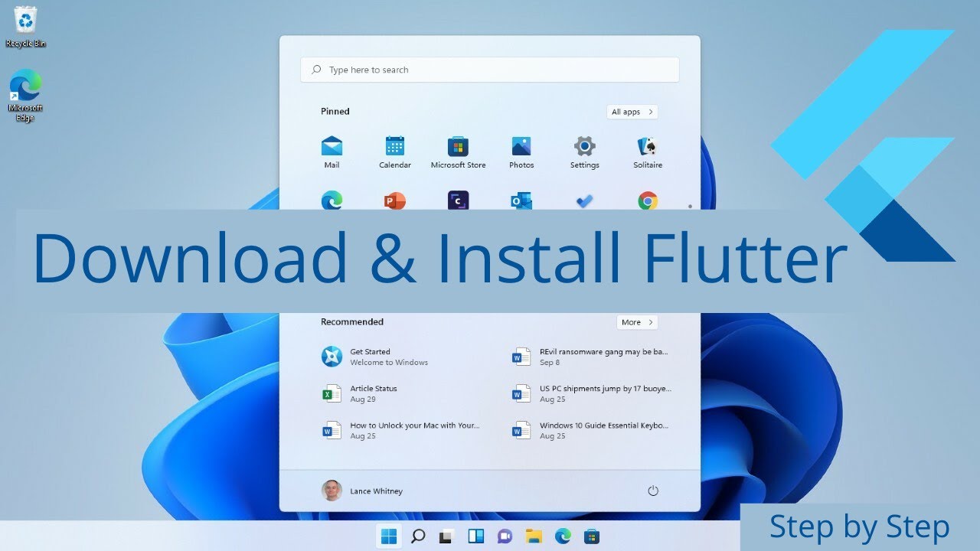Open REvil ransomware gang document
Screen dimensions: 980x551
[x=590, y=357]
